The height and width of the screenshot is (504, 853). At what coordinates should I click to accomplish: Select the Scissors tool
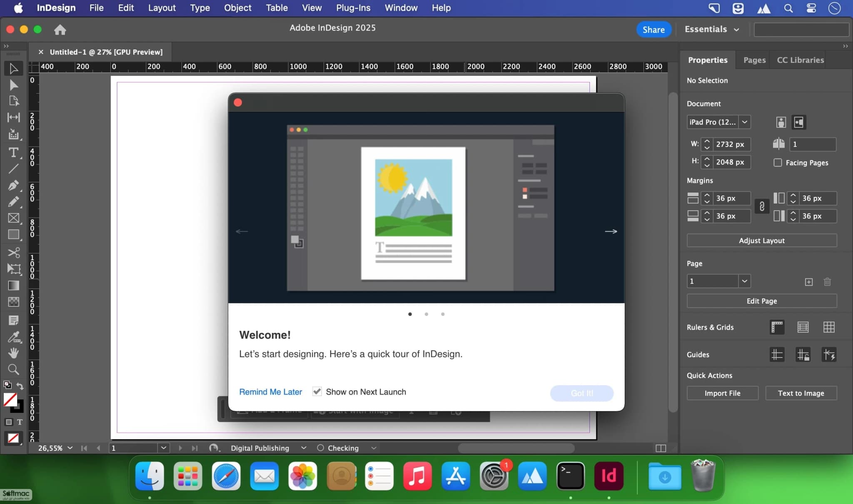[13, 253]
